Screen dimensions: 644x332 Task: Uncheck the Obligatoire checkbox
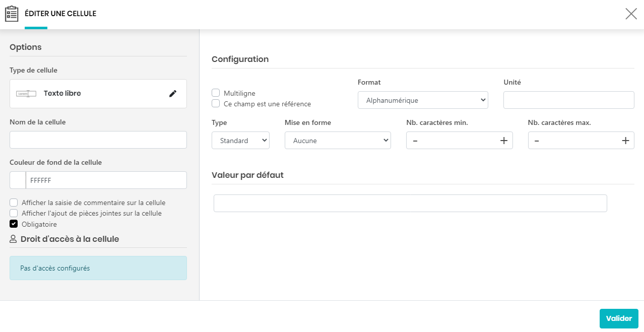pos(14,224)
